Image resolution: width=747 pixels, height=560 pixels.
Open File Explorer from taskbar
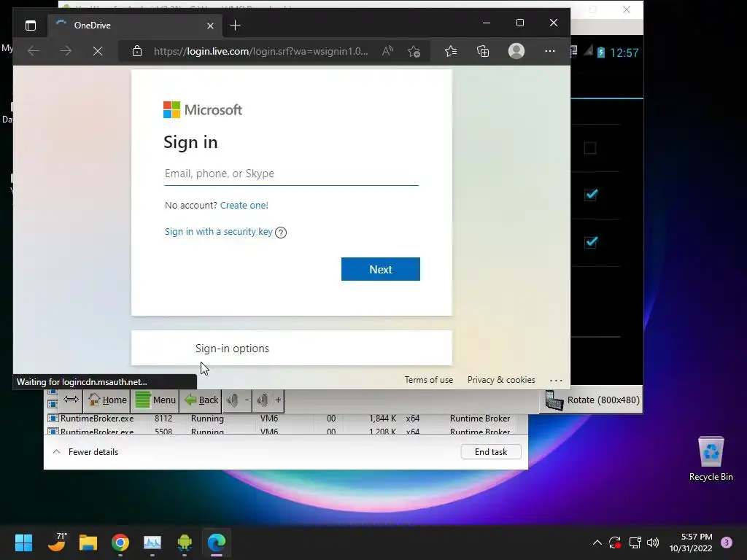point(88,542)
